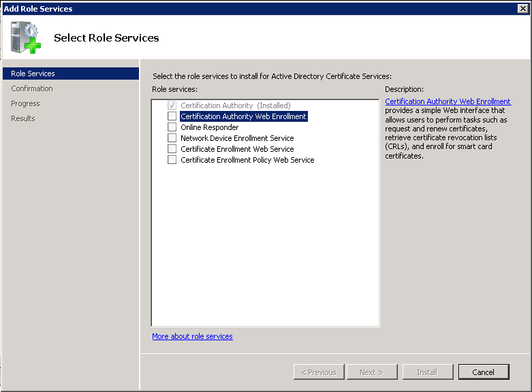Click the Next button
Screen dimensions: 532x392
(372, 372)
